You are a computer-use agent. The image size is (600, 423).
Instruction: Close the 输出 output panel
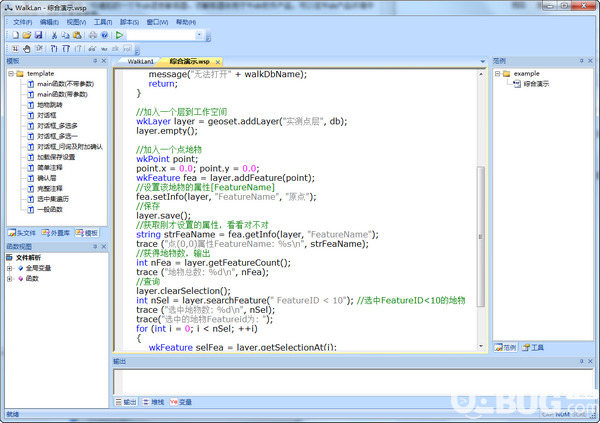pos(590,361)
